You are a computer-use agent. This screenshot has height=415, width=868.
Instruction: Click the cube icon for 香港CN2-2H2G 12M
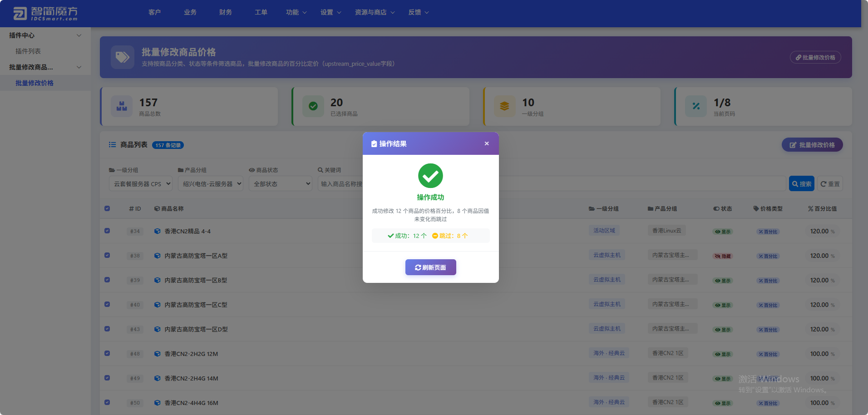coord(157,354)
